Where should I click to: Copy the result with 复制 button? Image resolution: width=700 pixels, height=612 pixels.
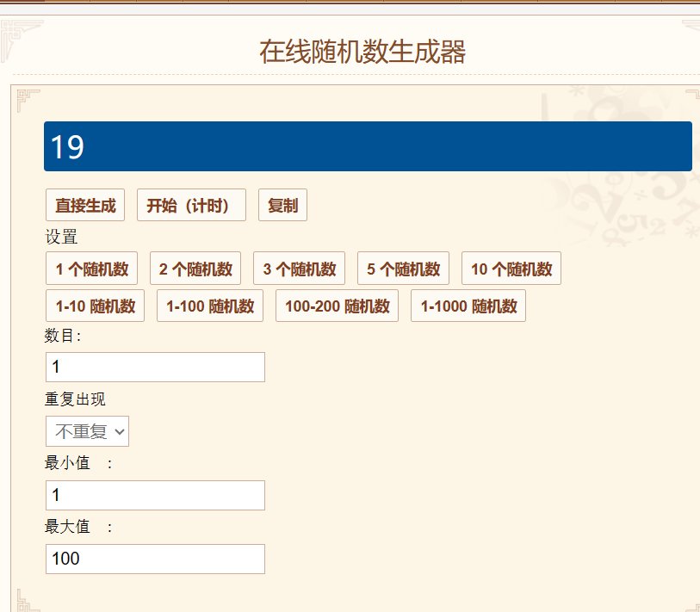coord(282,205)
